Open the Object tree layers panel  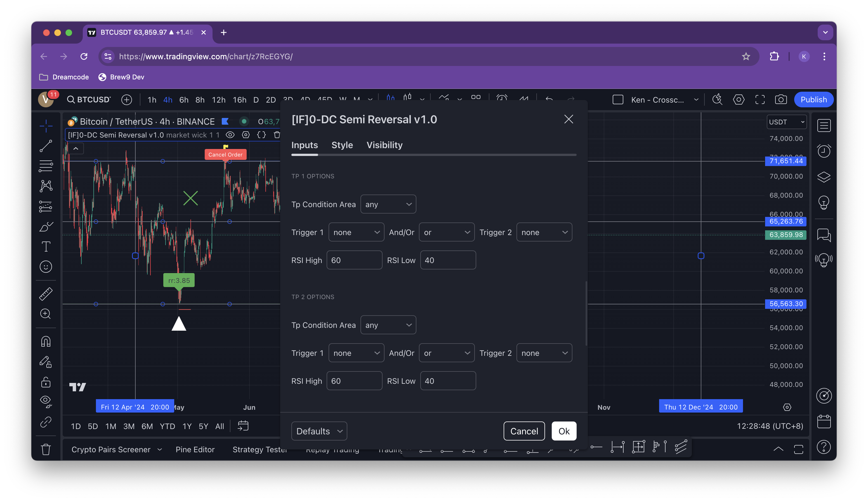coord(824,177)
